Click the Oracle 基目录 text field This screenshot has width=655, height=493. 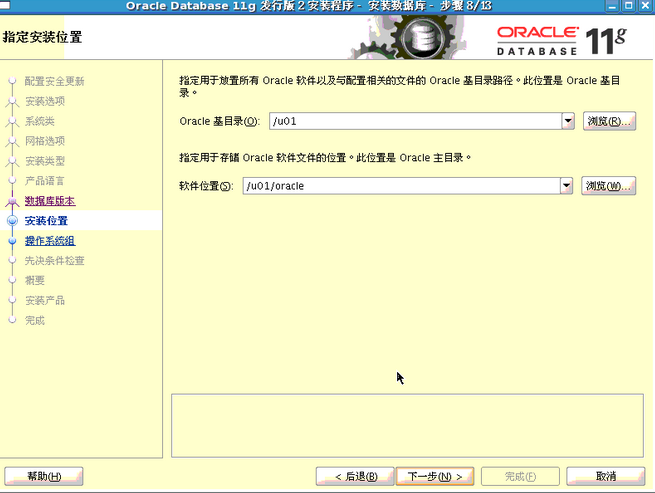point(416,121)
